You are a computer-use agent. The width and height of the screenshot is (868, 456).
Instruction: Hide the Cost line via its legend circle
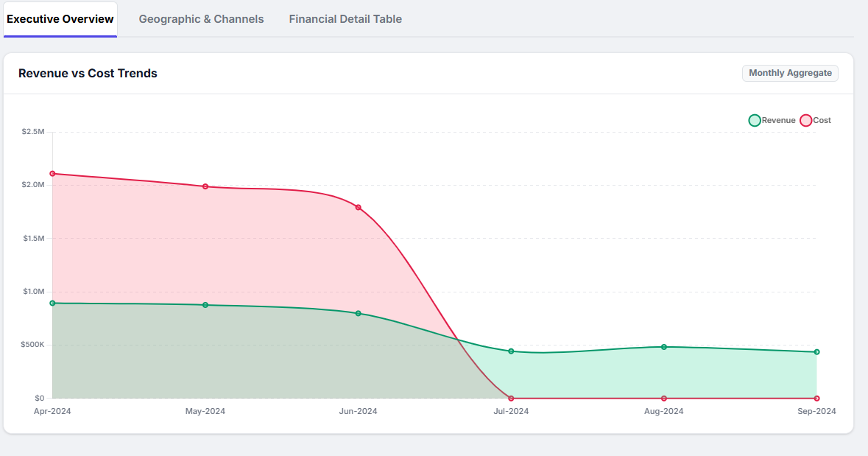click(x=806, y=120)
